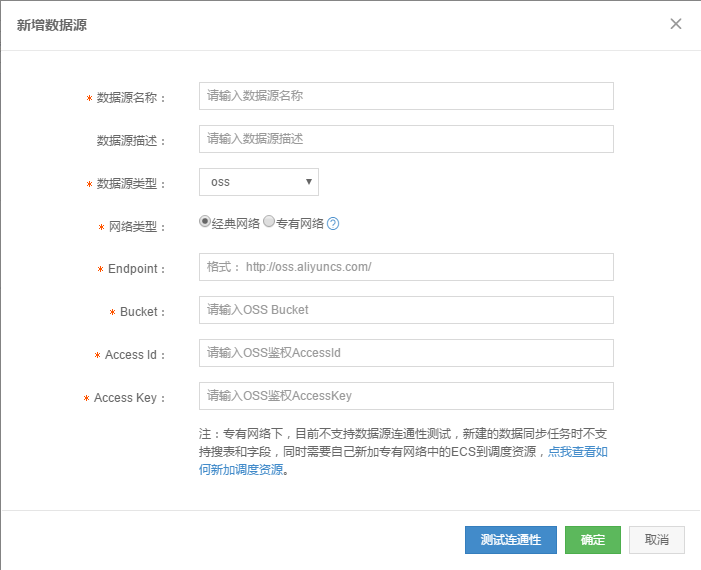Click the Access Key input field
The height and width of the screenshot is (570, 701).
[x=406, y=396]
